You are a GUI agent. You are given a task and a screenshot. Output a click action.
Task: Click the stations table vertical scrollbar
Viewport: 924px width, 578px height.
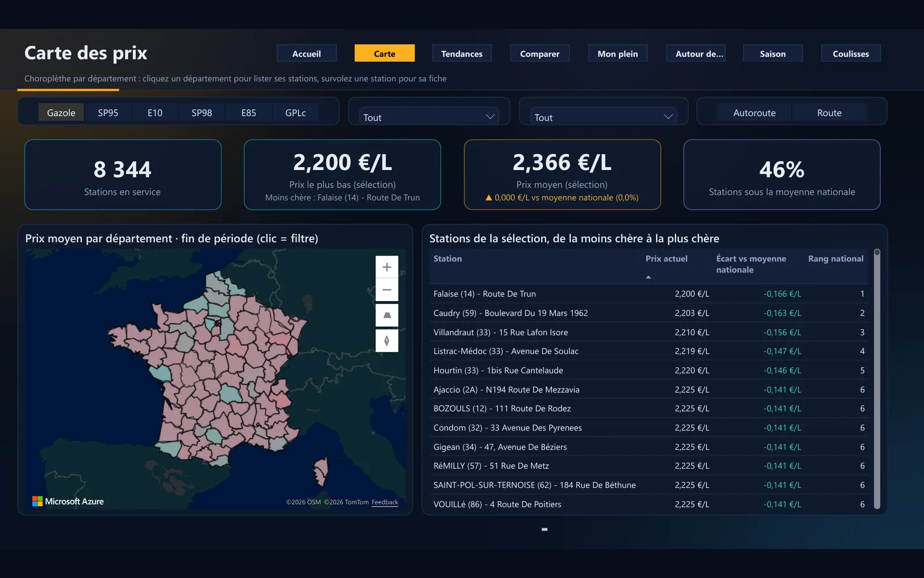click(877, 379)
